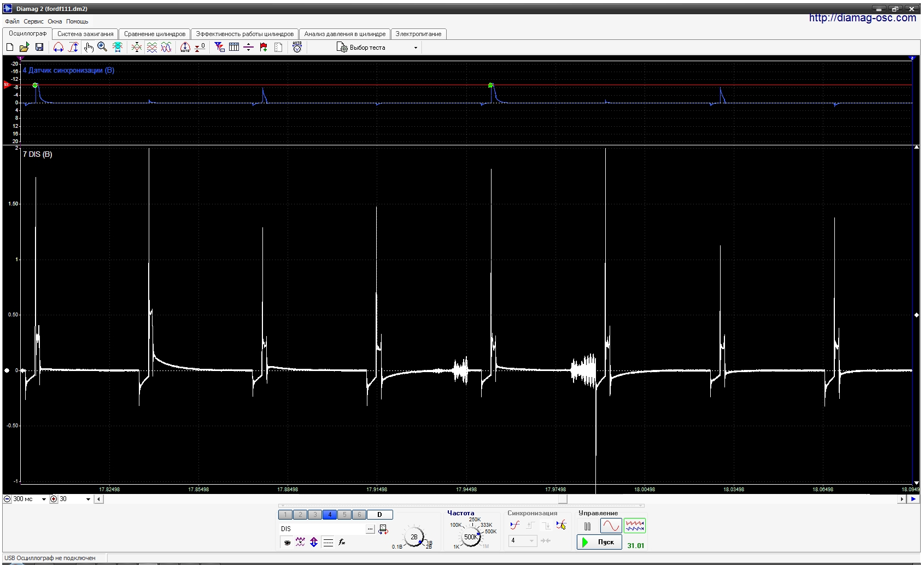Click the AUTO voltmeter icon
Screen dimensions: 924x565
coord(297,48)
